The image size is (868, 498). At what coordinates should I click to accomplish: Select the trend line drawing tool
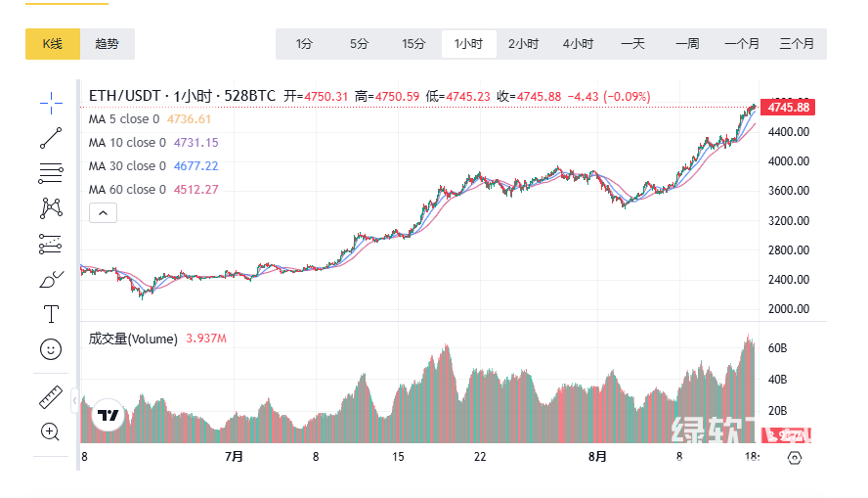pyautogui.click(x=51, y=138)
